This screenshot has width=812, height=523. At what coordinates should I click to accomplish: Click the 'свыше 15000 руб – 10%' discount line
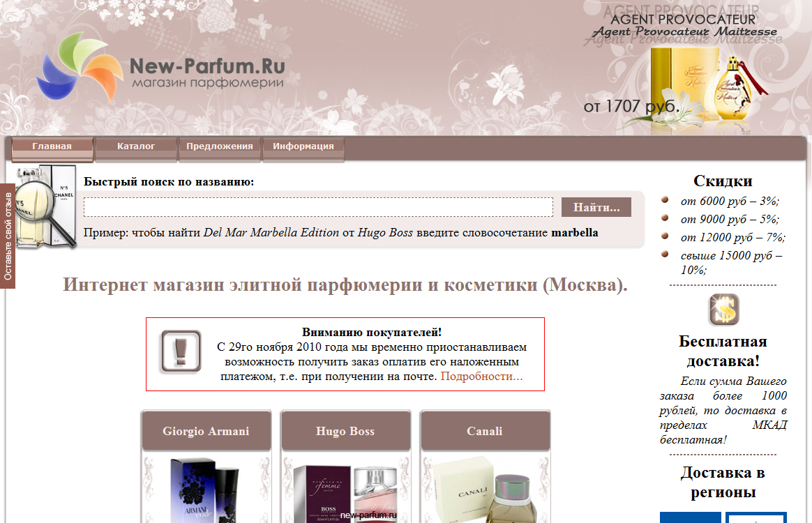[x=731, y=262]
